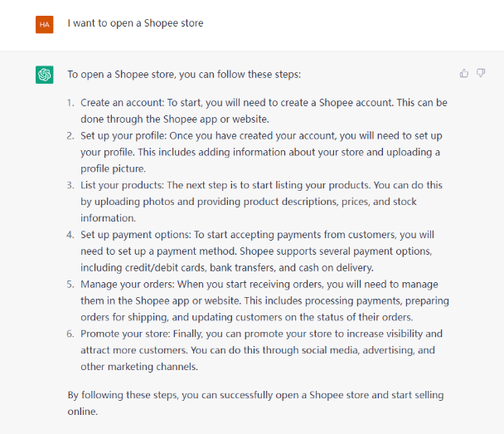This screenshot has width=504, height=434.
Task: Click the thumbs down icon
Action: pyautogui.click(x=481, y=73)
